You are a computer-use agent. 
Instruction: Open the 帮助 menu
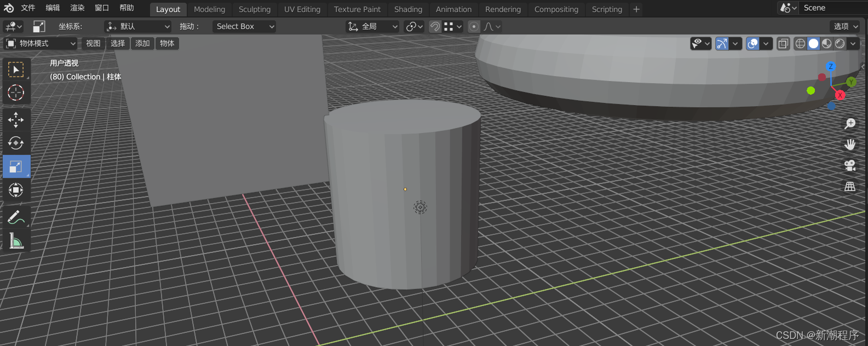click(127, 8)
